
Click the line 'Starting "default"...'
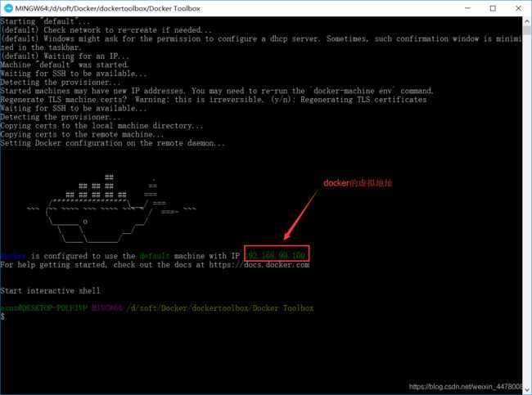tap(45, 21)
